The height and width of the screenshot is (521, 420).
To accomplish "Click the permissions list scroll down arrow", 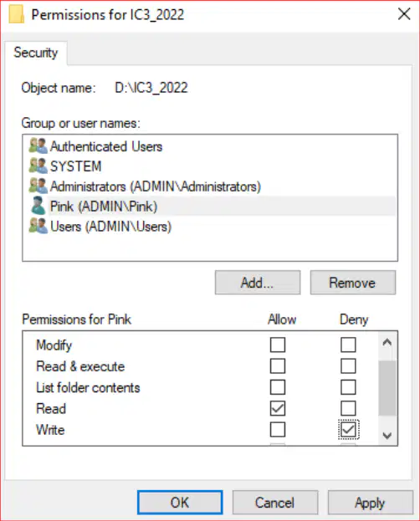I will point(387,435).
